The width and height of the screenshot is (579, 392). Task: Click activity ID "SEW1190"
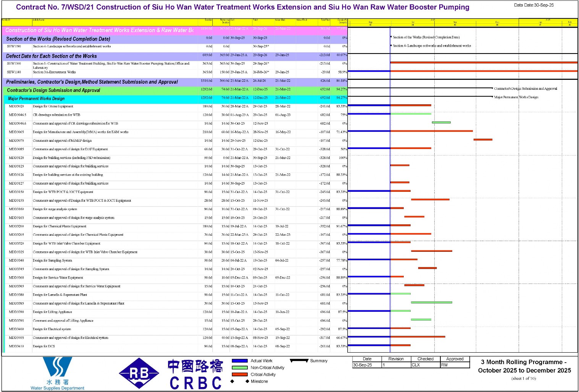(x=14, y=46)
